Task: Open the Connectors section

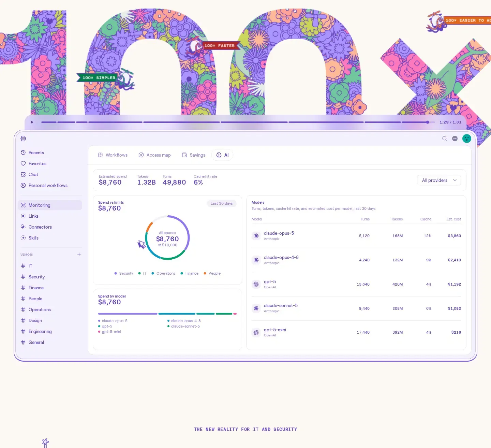Action: click(x=50, y=227)
